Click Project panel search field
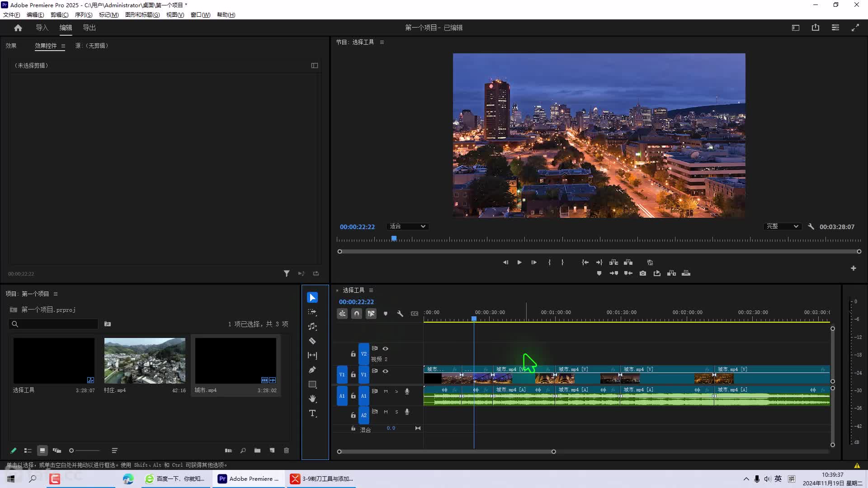Image resolution: width=868 pixels, height=488 pixels. 53,324
